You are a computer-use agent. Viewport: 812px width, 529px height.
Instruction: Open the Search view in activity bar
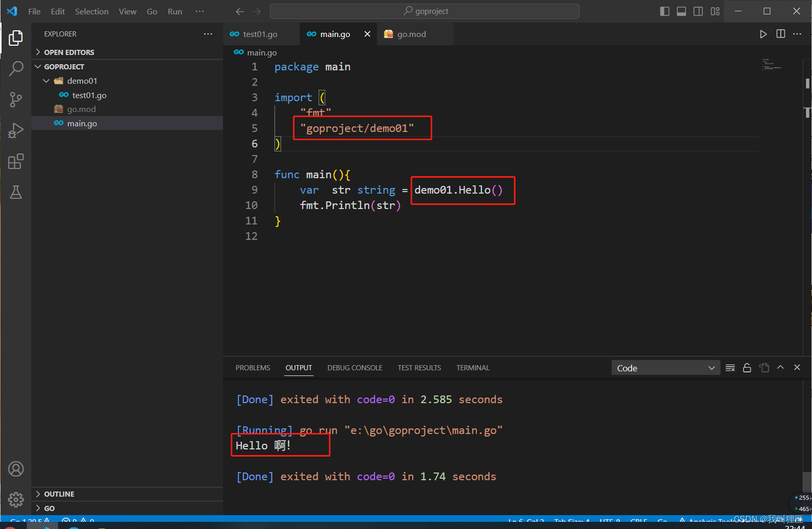click(16, 68)
